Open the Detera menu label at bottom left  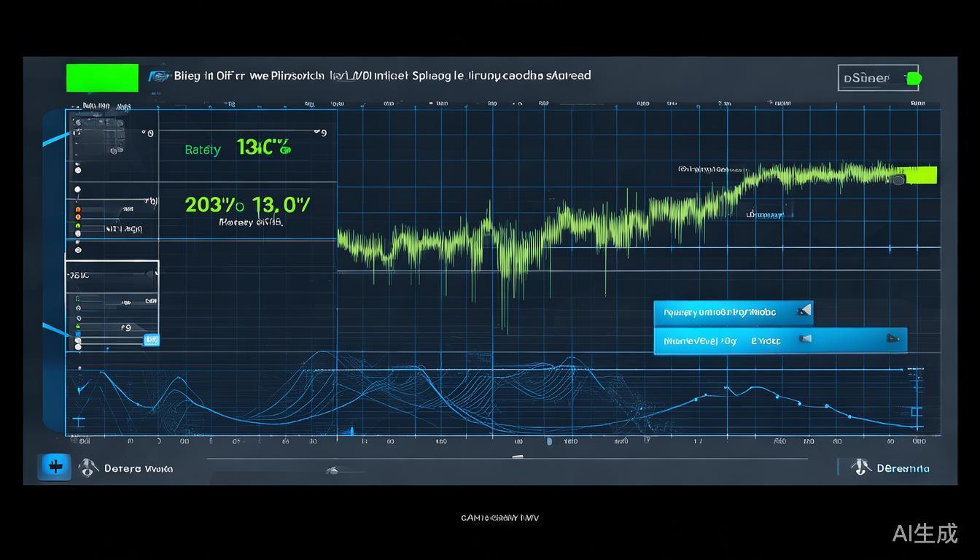pos(139,469)
